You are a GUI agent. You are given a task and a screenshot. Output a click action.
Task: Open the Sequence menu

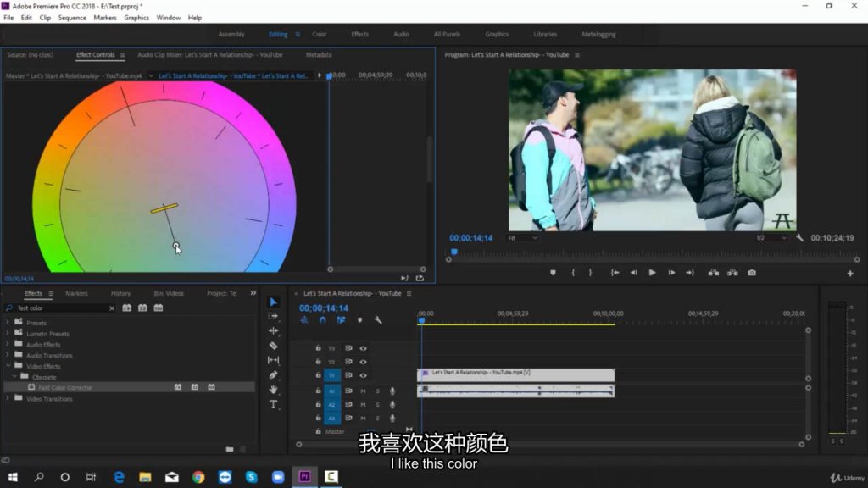[72, 18]
